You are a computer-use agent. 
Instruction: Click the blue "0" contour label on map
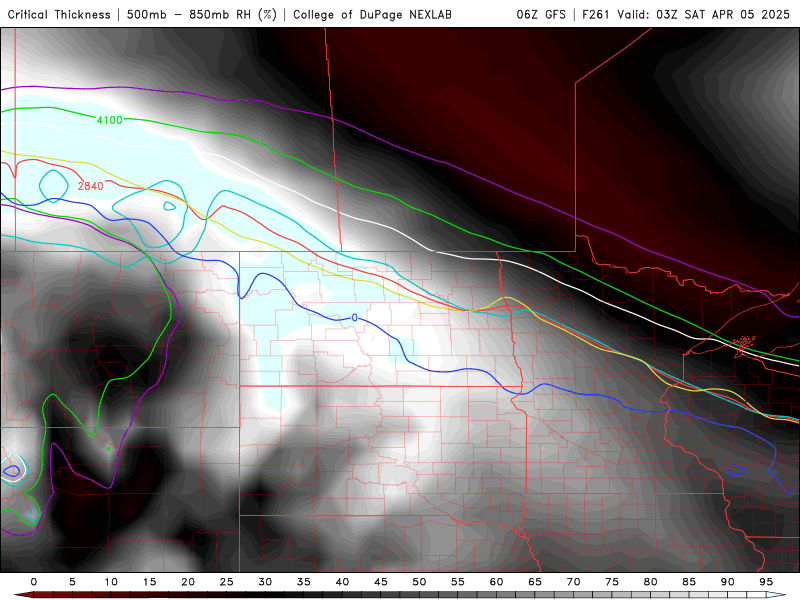[x=355, y=318]
